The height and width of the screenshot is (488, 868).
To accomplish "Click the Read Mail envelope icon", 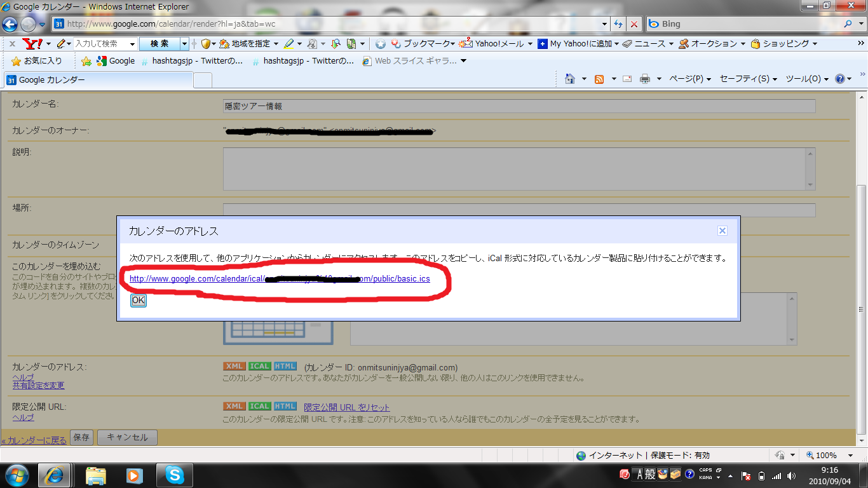I will [627, 79].
